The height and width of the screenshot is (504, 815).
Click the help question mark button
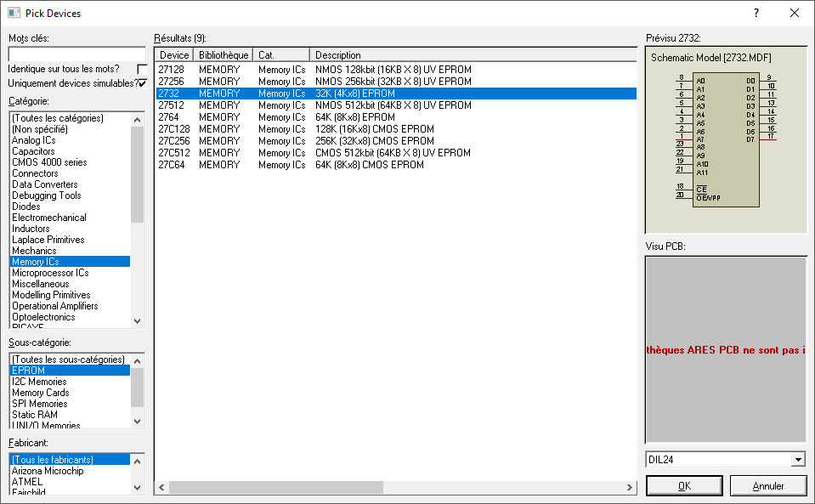756,14
